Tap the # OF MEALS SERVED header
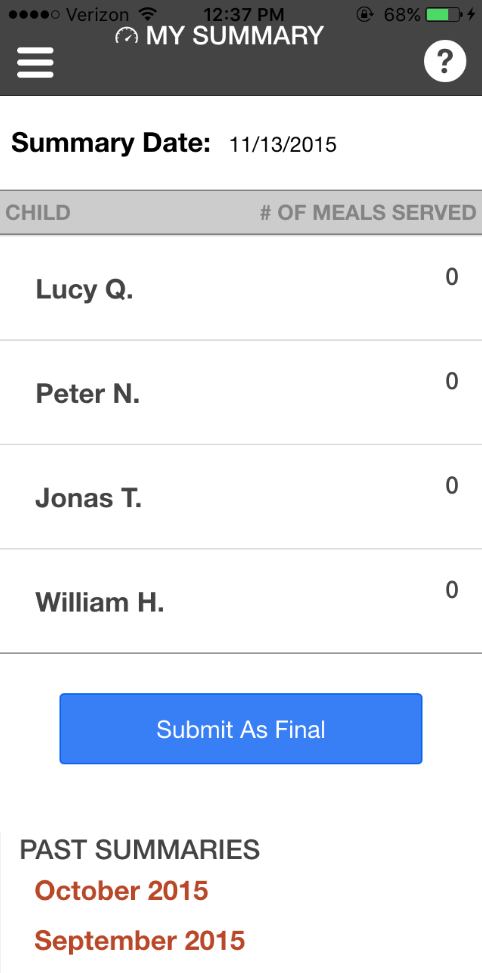The width and height of the screenshot is (482, 973). pos(368,213)
